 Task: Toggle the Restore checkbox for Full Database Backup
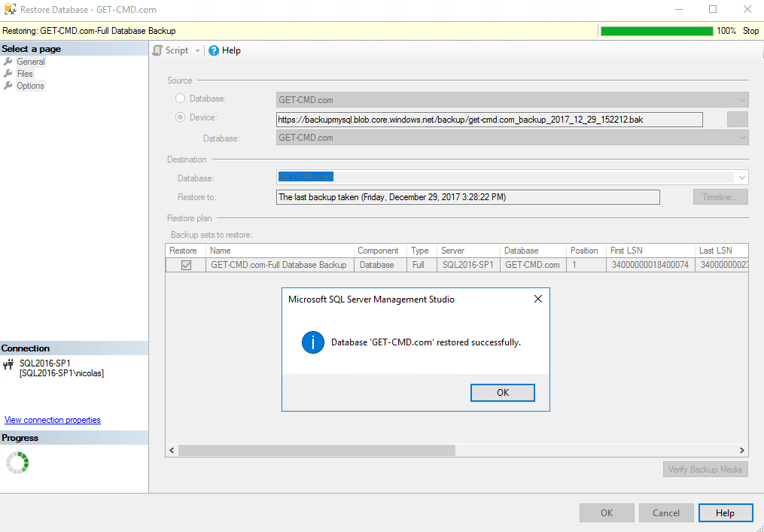click(x=186, y=265)
